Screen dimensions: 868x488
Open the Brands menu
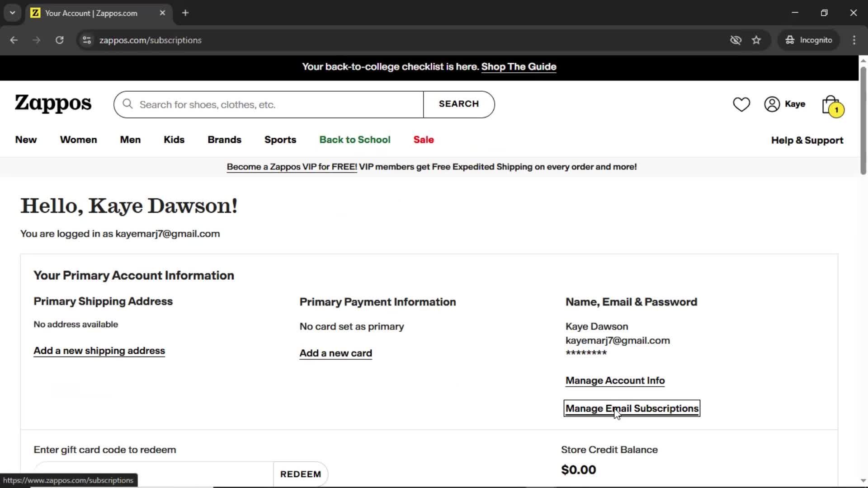click(x=224, y=140)
